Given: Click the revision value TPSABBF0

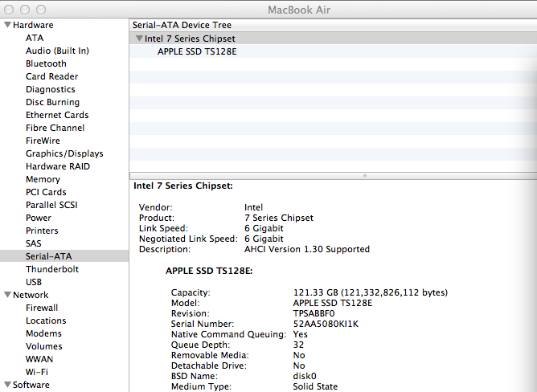Looking at the screenshot, I should click(x=314, y=313).
